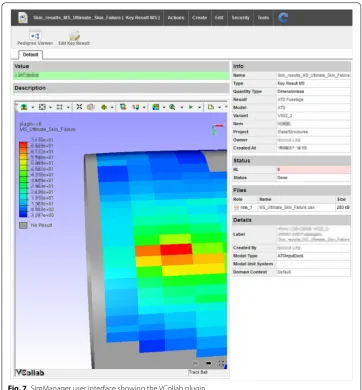362x390 pixels.
Task: Click the olive green arrow icon in VCollab toolbar
Action: 104,107
